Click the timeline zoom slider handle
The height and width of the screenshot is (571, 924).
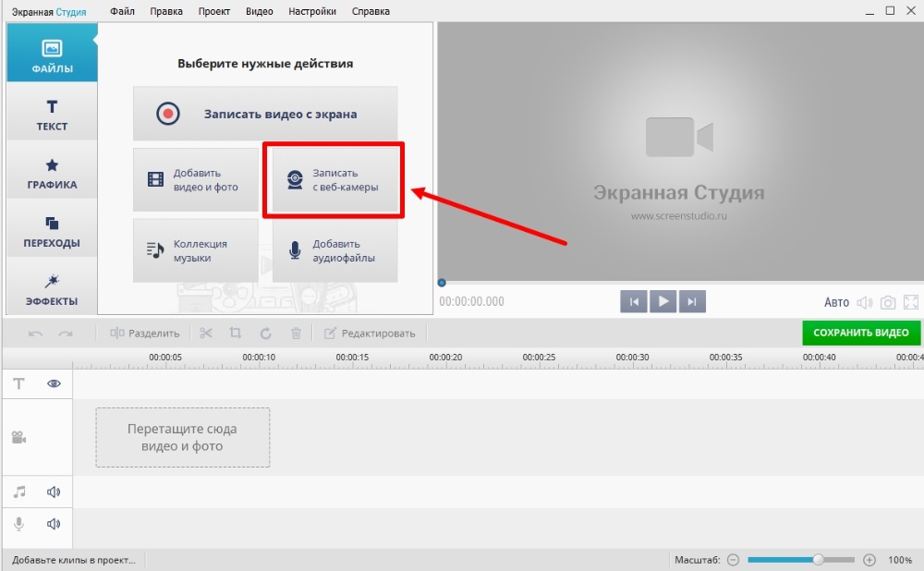(818, 560)
